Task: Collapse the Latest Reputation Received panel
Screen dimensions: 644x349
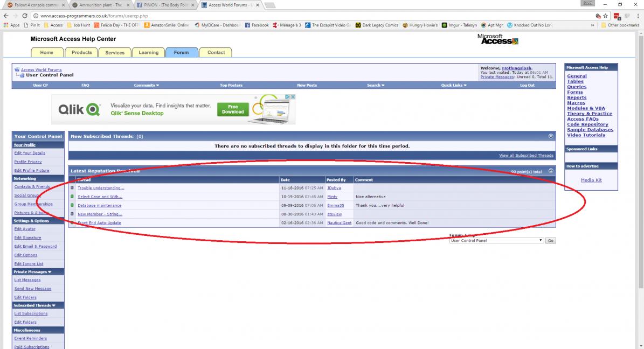Action: click(551, 171)
